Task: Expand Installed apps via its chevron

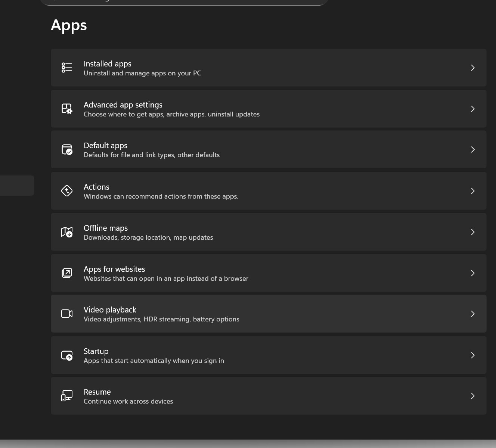Action: click(x=473, y=68)
